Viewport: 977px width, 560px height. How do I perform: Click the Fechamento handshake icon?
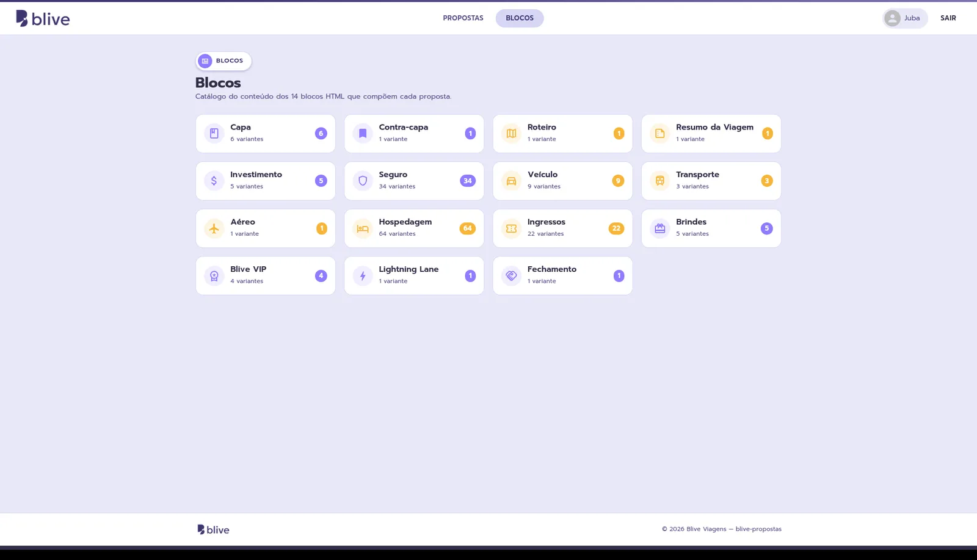click(511, 275)
